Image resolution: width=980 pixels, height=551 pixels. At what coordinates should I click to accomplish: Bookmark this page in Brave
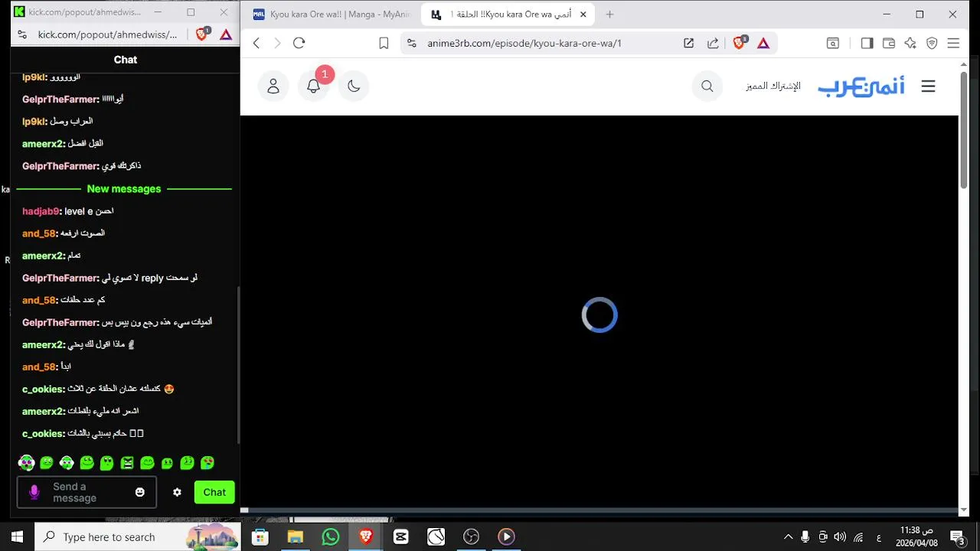pos(384,44)
